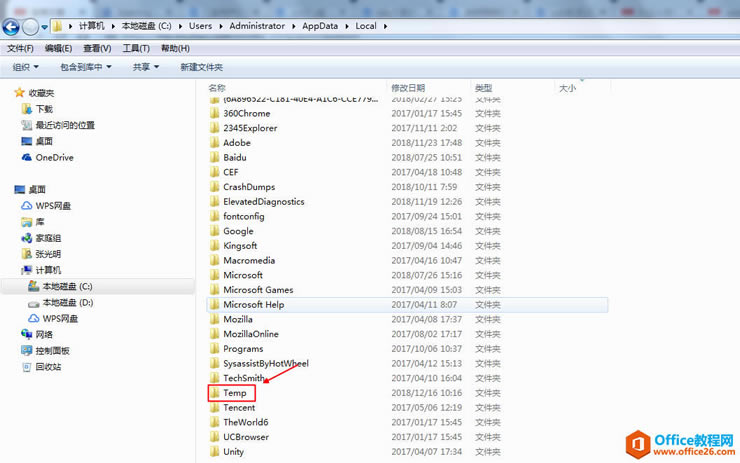Select 计算机 computer icon in sidebar
The height and width of the screenshot is (463, 740).
[26, 270]
